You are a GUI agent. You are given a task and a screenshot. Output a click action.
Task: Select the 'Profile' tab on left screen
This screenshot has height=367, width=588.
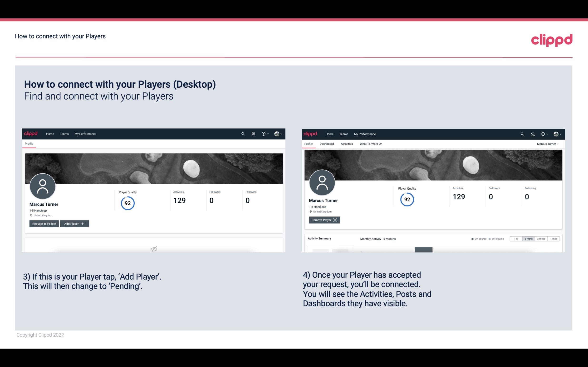pos(29,144)
